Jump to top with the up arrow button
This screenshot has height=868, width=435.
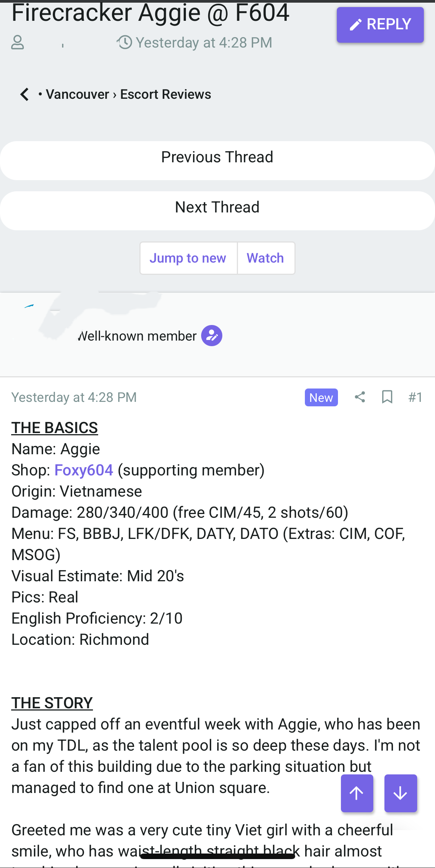pos(357,793)
